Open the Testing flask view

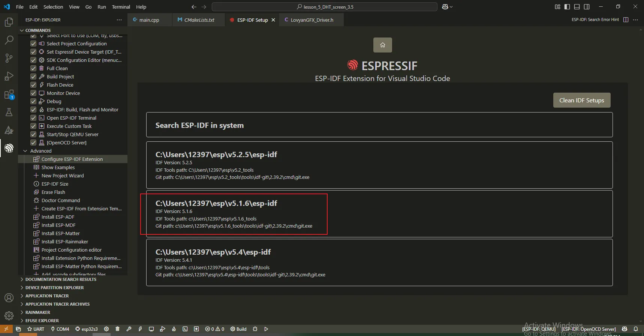tap(9, 112)
